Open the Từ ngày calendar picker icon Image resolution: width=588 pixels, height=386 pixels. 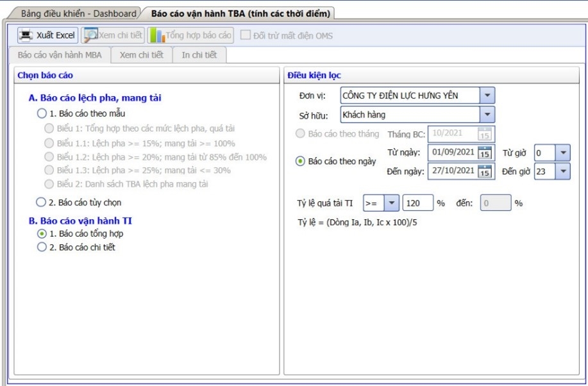[485, 153]
